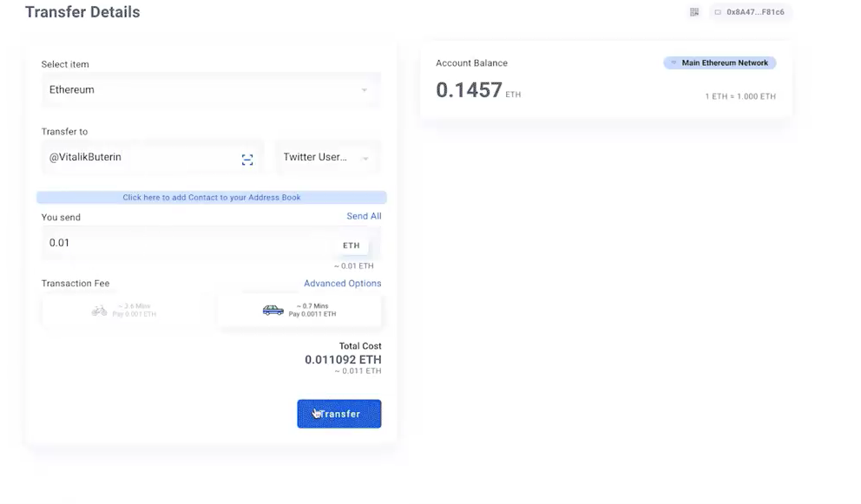Click the ETH currency unit button
Screen dimensions: 861x504
tap(352, 245)
